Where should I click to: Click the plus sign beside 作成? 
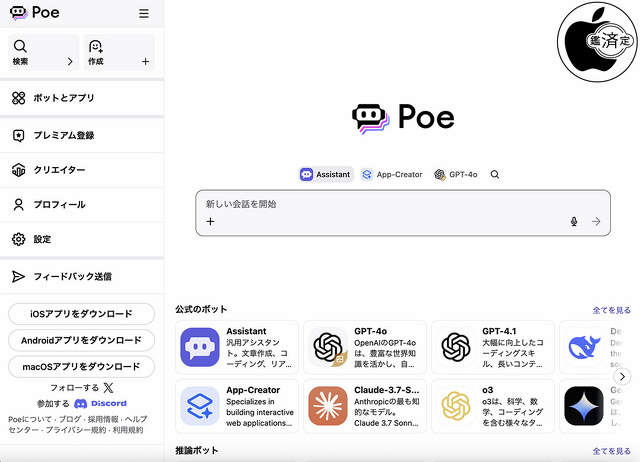[145, 62]
